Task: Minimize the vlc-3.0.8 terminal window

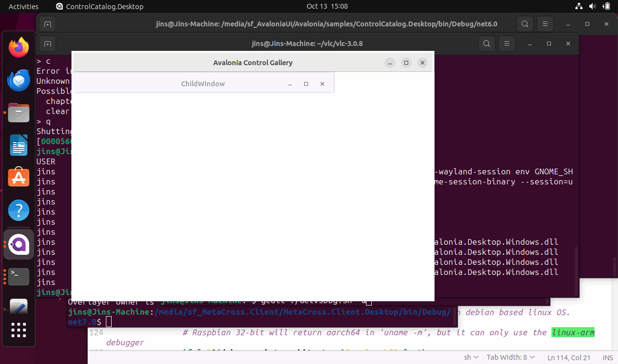Action: 530,44
